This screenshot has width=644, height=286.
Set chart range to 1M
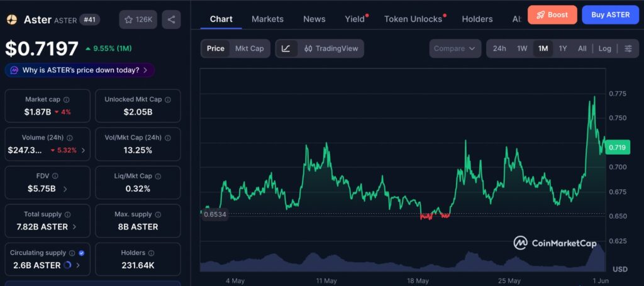543,48
